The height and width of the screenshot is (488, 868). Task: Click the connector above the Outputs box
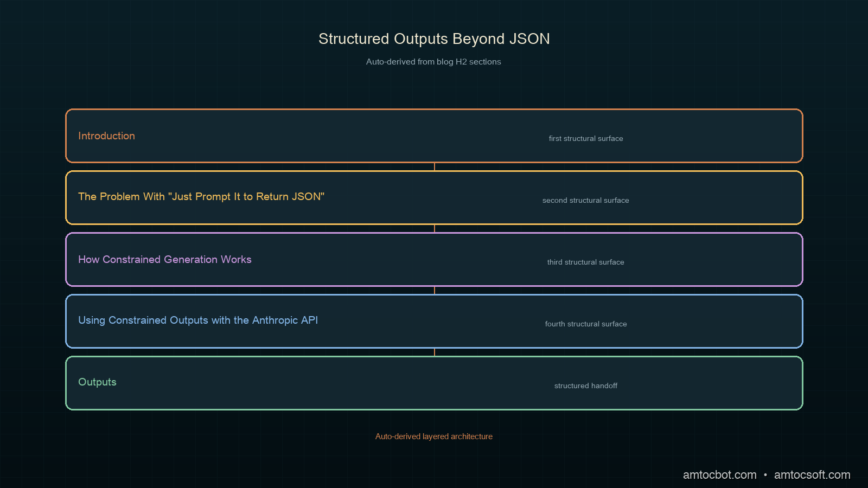click(435, 352)
